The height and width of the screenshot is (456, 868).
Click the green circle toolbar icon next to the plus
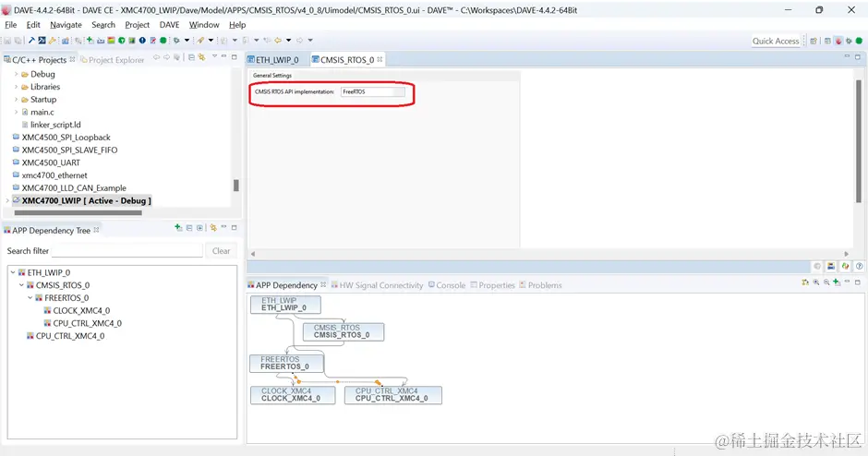coord(122,40)
